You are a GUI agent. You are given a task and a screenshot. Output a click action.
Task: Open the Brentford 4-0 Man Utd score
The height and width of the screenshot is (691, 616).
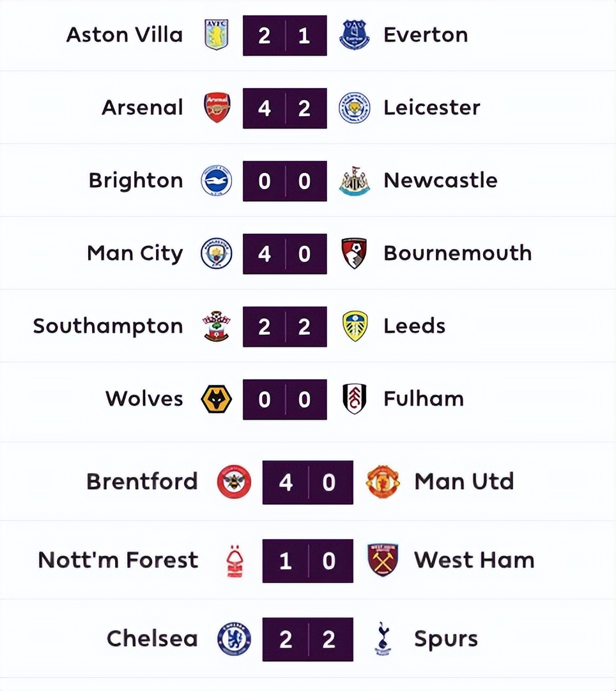click(307, 482)
